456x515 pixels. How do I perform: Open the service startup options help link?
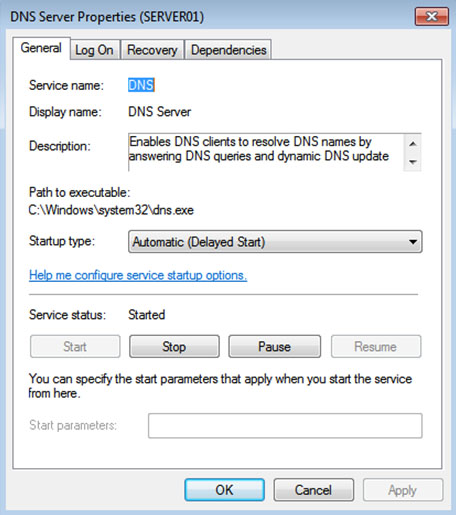138,275
